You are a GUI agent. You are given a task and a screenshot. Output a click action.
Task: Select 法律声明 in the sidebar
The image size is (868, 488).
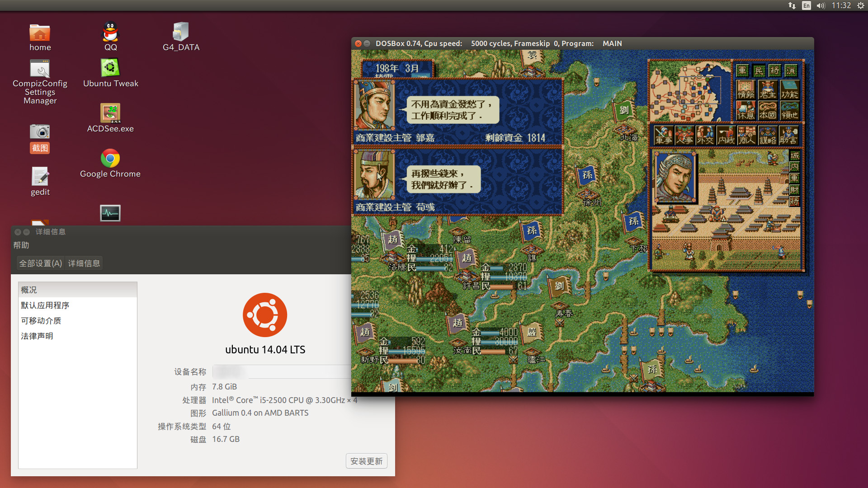pyautogui.click(x=78, y=336)
